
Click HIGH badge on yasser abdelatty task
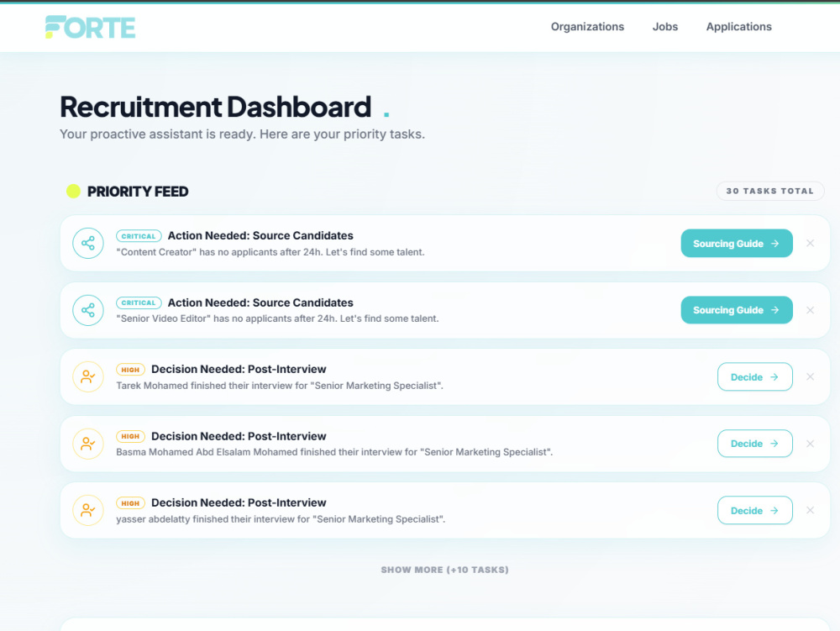(x=130, y=503)
